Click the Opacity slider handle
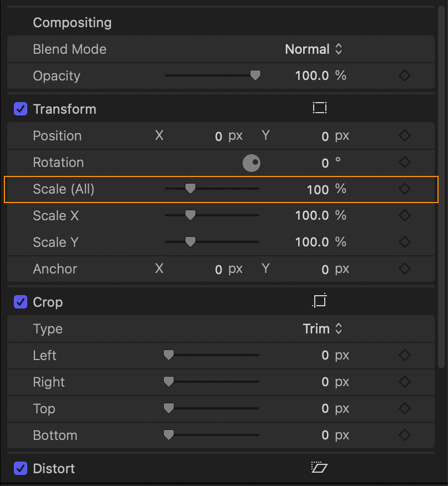448x486 pixels. point(255,75)
